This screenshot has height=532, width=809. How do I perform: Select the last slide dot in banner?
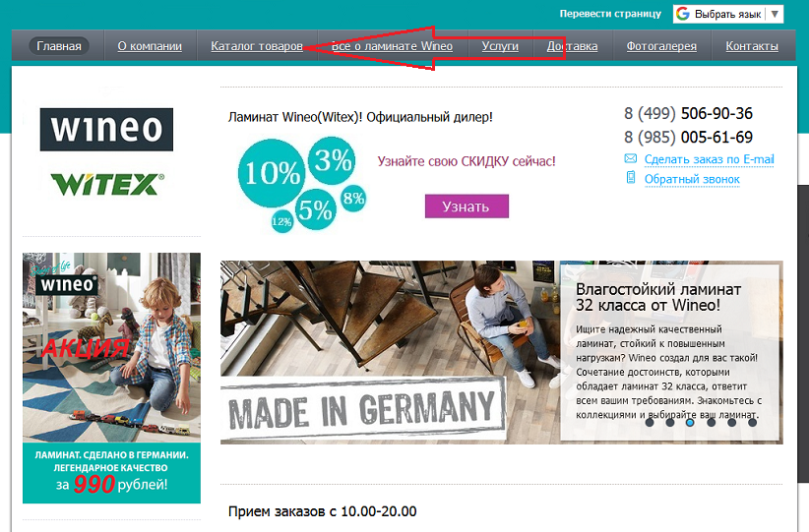[x=752, y=422]
